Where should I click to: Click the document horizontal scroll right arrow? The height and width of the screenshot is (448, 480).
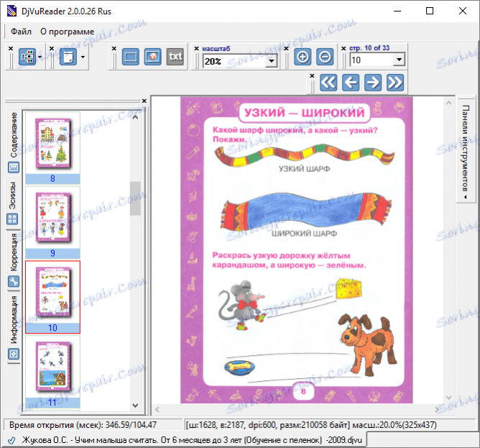coord(437,409)
